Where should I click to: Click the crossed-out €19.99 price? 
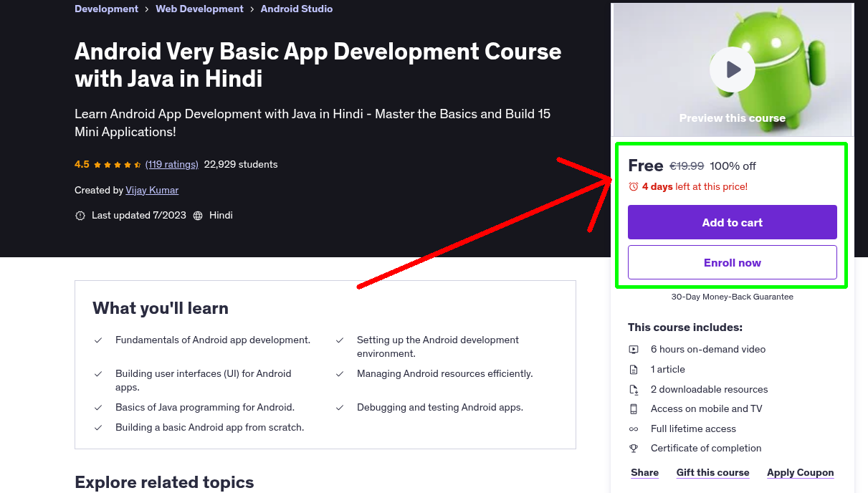click(687, 166)
